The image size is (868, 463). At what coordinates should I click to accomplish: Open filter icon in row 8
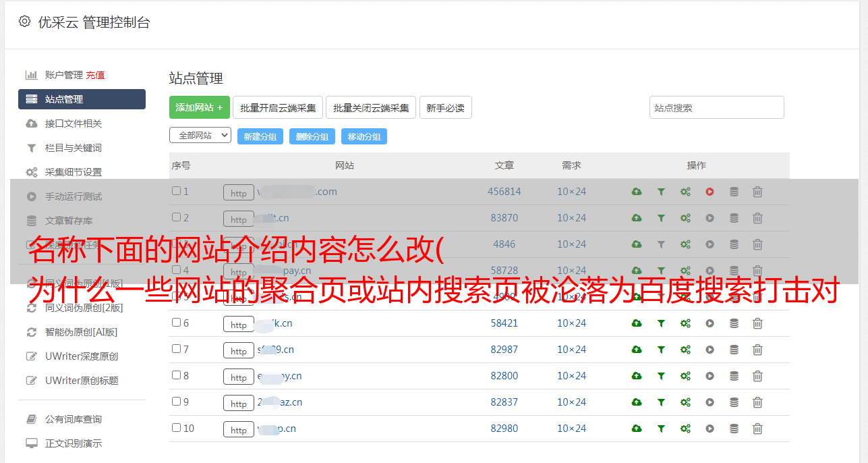coord(661,376)
